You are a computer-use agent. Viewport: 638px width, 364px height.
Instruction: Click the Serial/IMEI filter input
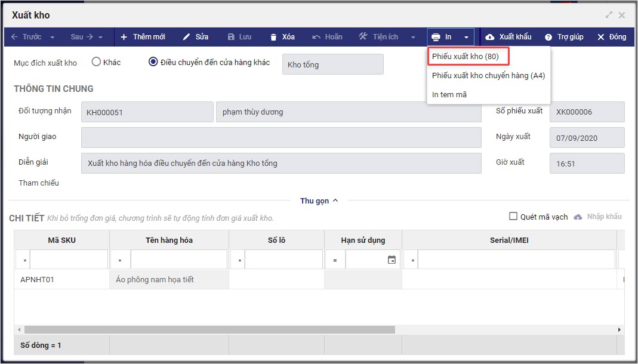pos(516,260)
